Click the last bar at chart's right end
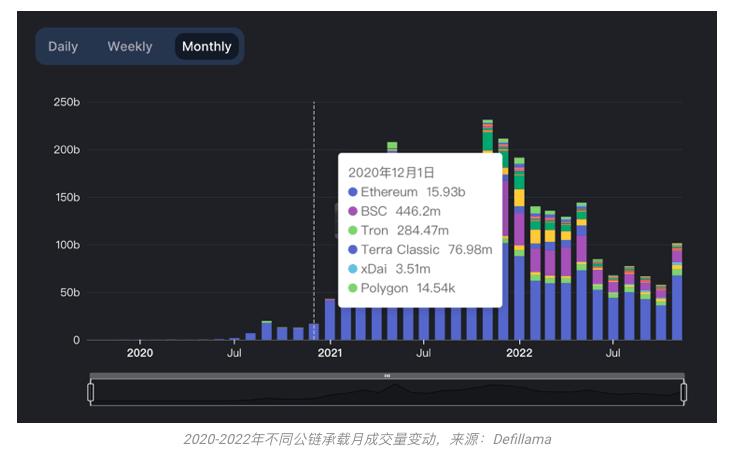This screenshot has height=452, width=734. click(x=677, y=292)
